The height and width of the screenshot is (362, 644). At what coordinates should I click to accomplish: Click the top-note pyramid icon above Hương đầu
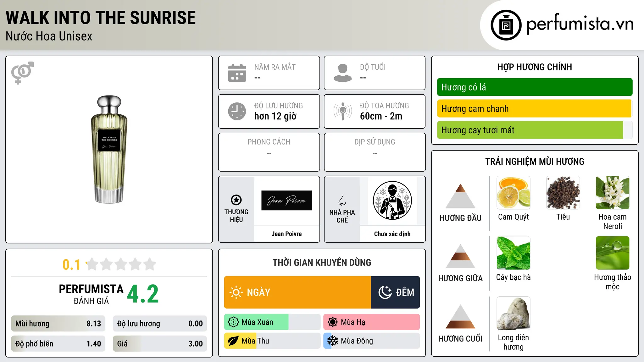click(x=460, y=195)
